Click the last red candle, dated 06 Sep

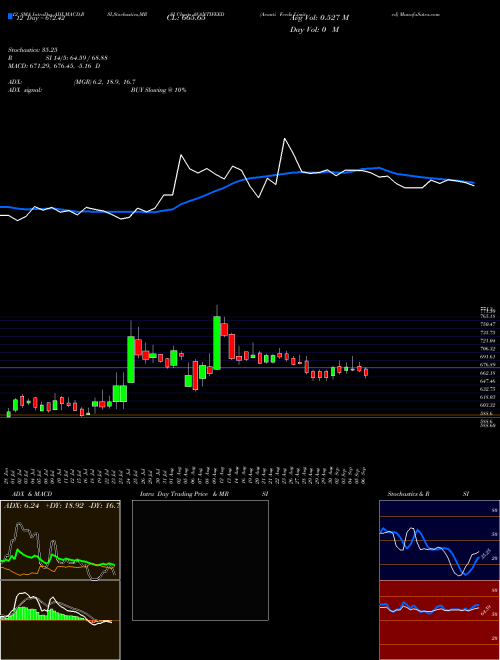(x=366, y=372)
